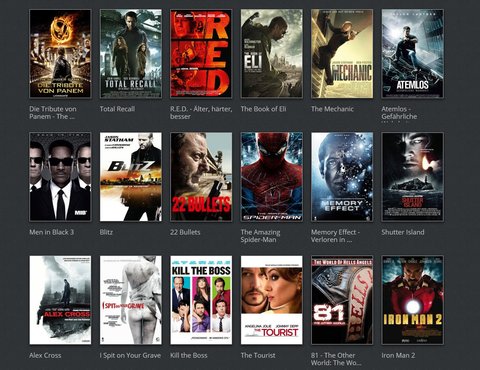Open the Shutter Island poster

tap(413, 177)
